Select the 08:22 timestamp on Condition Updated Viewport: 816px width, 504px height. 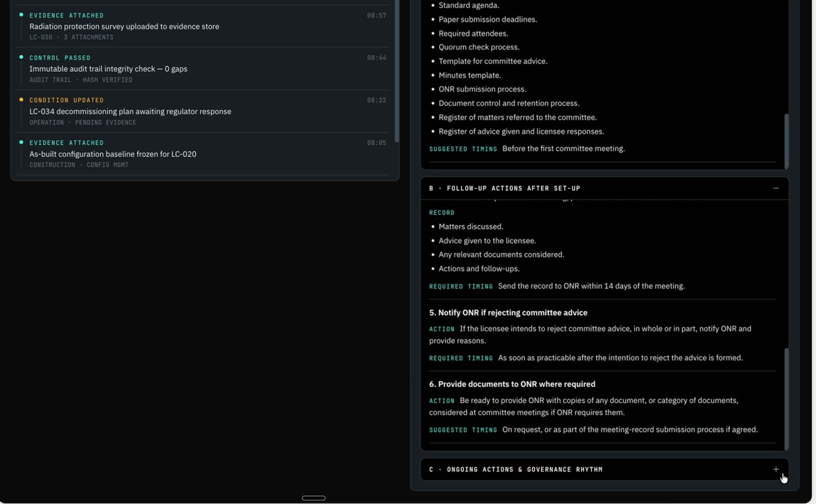click(376, 100)
